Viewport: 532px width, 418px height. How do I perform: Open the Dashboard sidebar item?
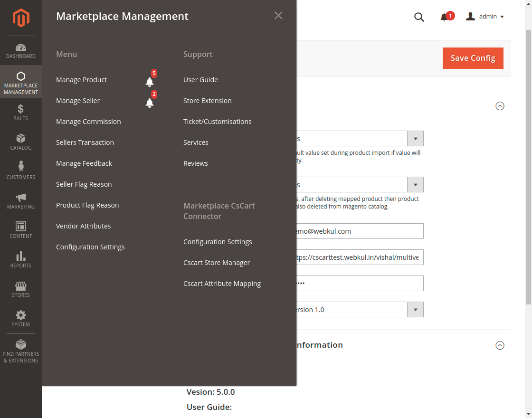point(21,51)
